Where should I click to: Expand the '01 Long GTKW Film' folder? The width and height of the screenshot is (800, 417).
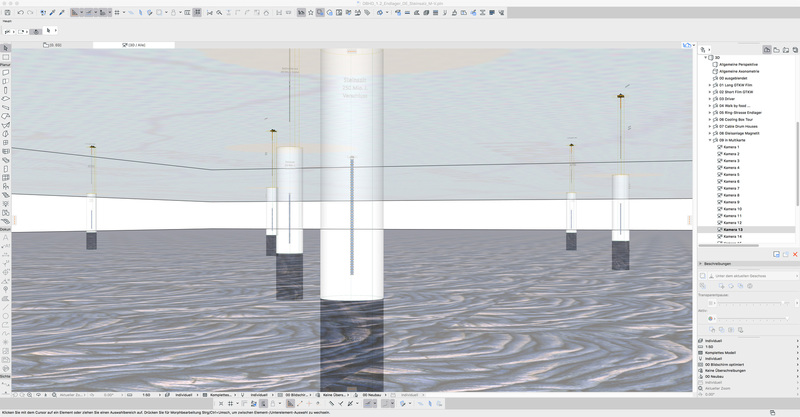coord(709,85)
